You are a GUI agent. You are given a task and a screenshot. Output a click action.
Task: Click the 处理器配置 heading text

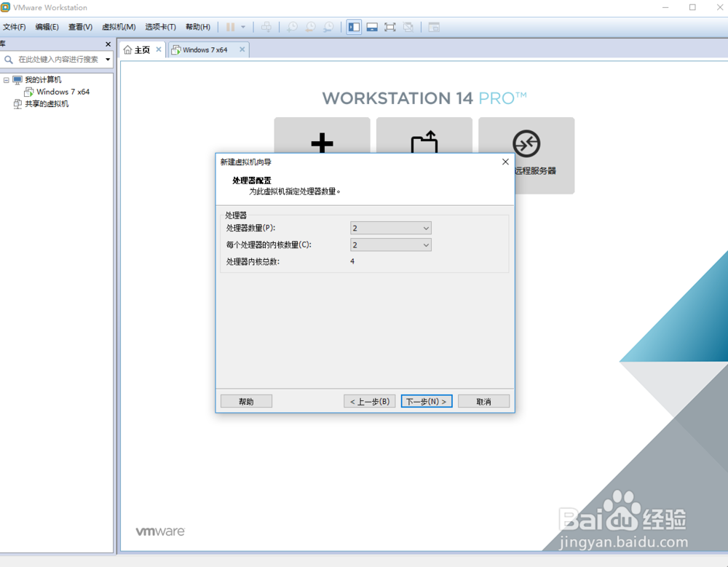tap(252, 181)
